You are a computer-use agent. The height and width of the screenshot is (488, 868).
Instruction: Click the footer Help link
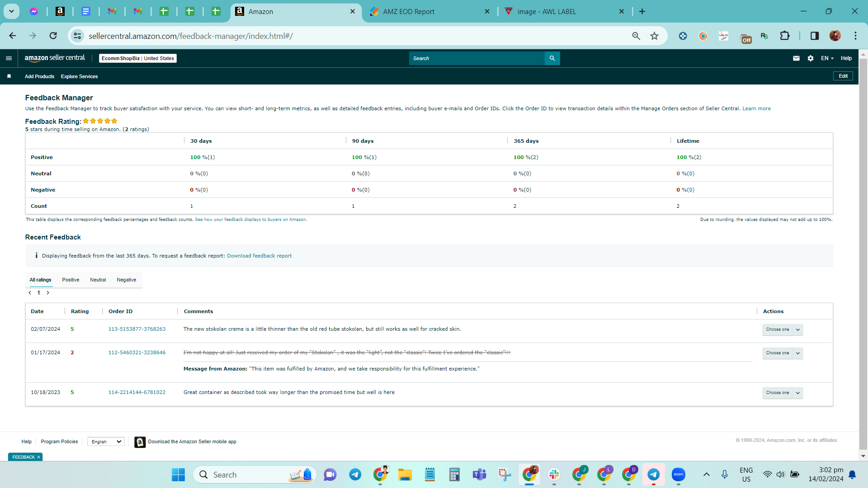click(26, 441)
